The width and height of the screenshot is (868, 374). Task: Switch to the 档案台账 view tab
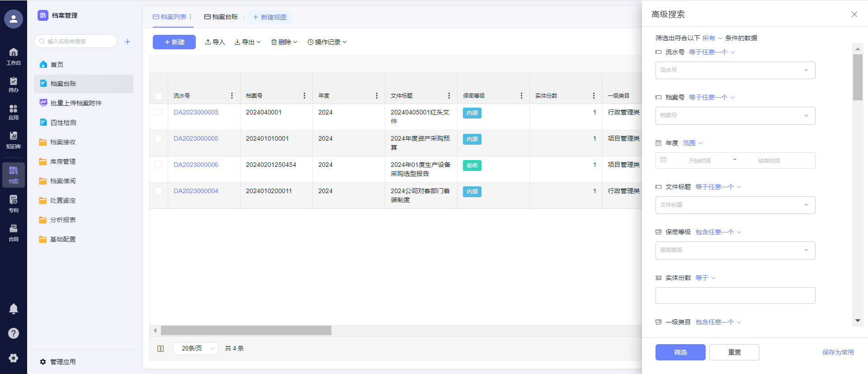pos(221,17)
